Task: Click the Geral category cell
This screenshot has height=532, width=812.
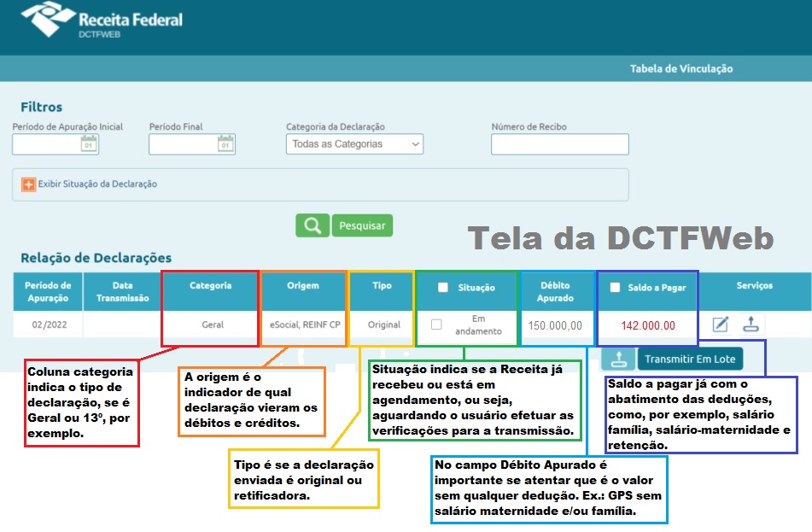Action: [213, 324]
